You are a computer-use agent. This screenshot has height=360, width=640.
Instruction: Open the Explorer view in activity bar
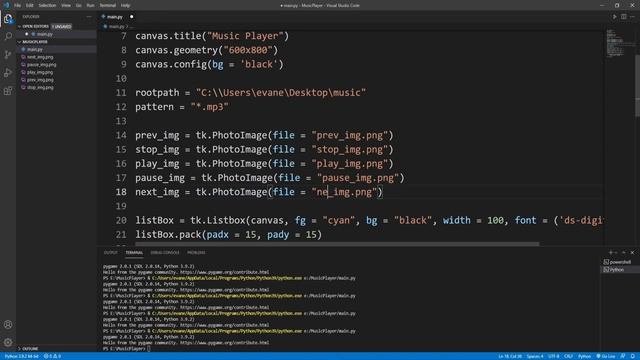(x=8, y=19)
